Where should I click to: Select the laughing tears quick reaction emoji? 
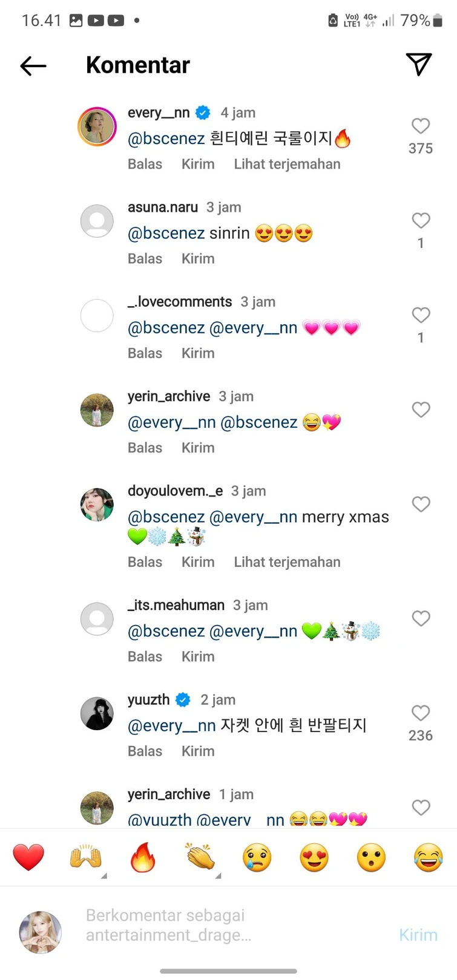(427, 857)
